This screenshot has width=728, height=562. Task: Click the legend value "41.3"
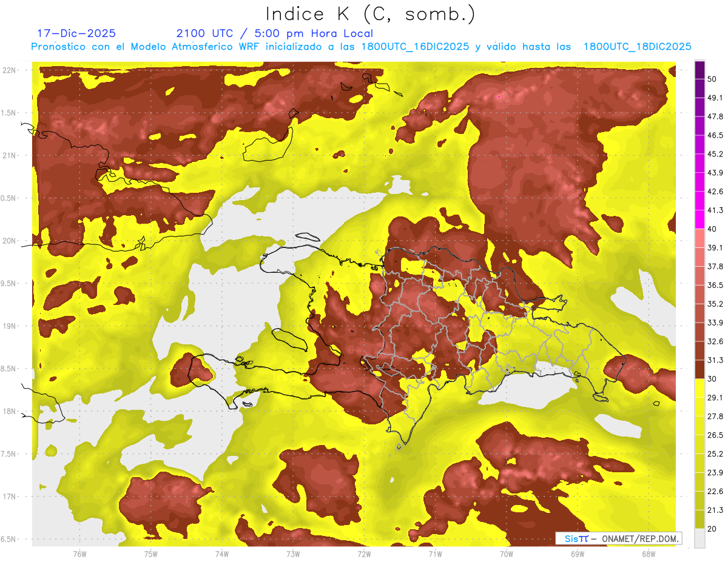pyautogui.click(x=715, y=210)
